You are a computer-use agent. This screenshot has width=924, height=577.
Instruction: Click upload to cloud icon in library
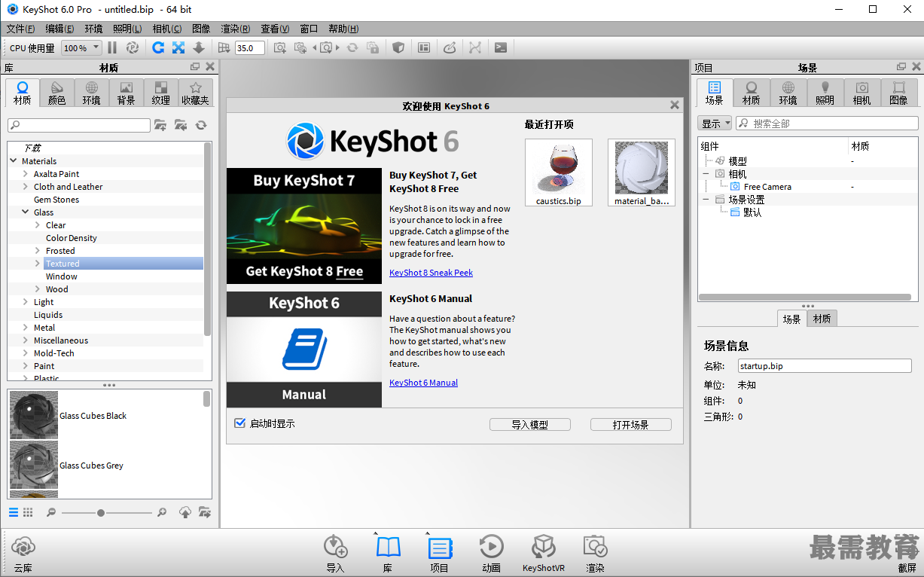(x=184, y=512)
